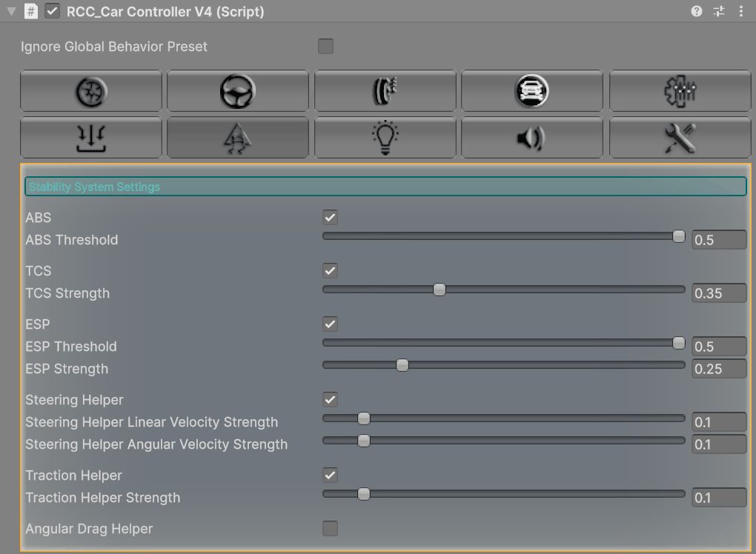Click the Ignore Global Behavior Preset label
This screenshot has width=756, height=554.
pyautogui.click(x=114, y=47)
